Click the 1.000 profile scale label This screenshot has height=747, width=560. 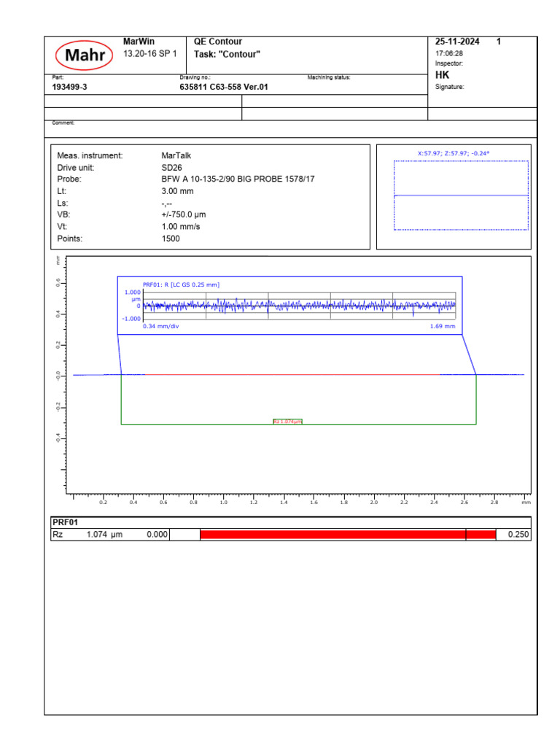133,293
